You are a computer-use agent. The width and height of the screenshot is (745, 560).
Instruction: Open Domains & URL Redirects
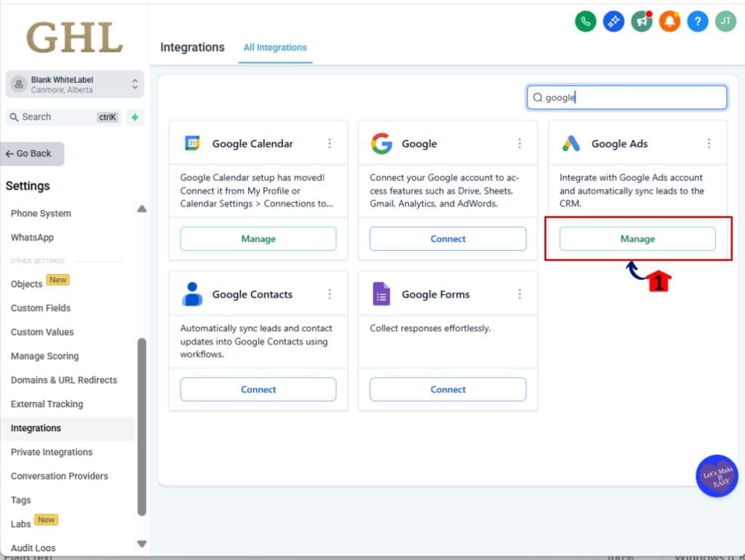pyautogui.click(x=64, y=380)
